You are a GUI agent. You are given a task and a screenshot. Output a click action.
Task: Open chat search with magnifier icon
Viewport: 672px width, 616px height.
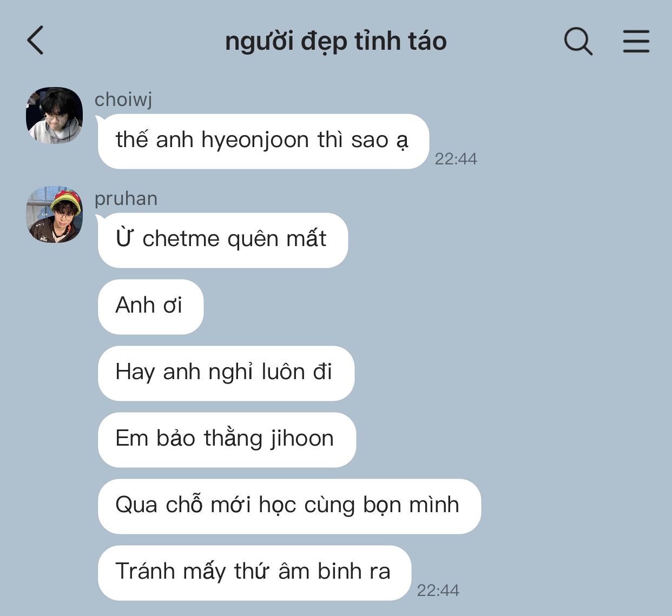point(578,41)
